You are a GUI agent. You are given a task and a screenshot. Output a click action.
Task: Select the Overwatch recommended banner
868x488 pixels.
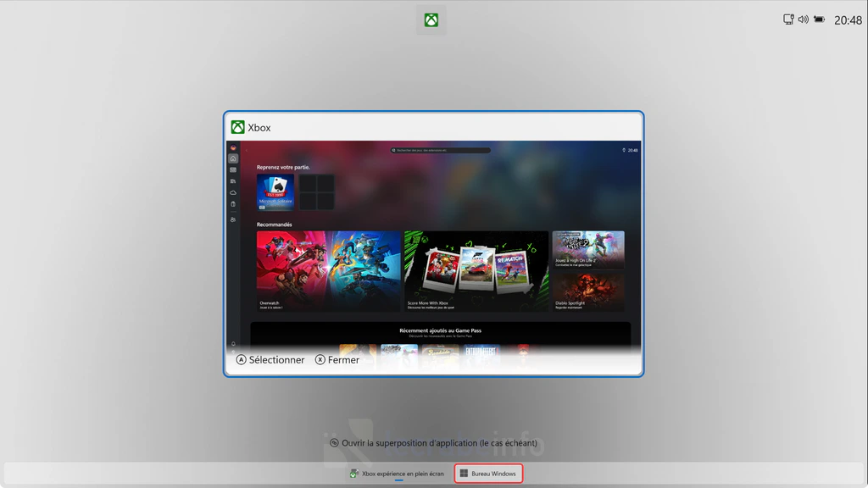(328, 271)
